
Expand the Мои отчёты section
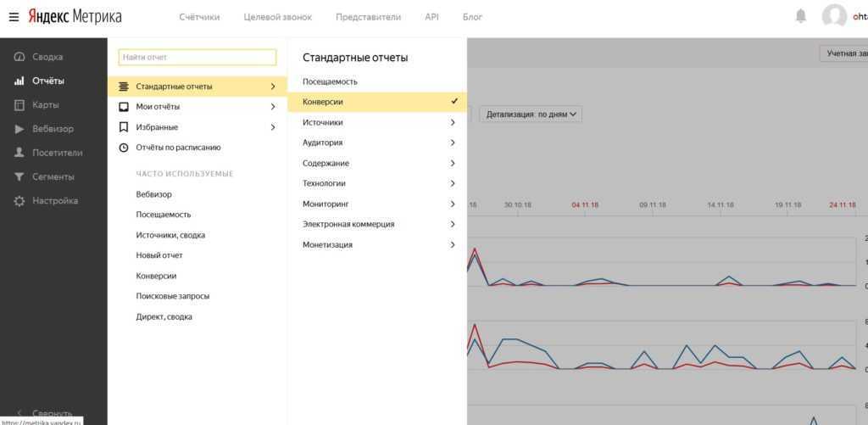[x=197, y=107]
